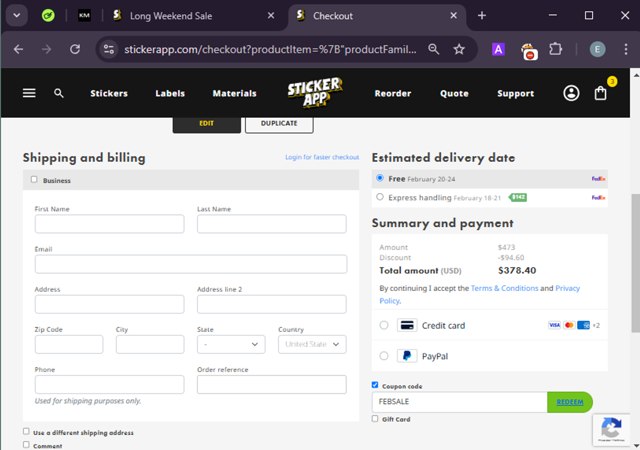Image resolution: width=640 pixels, height=450 pixels.
Task: Open the Materials menu
Action: tap(234, 94)
